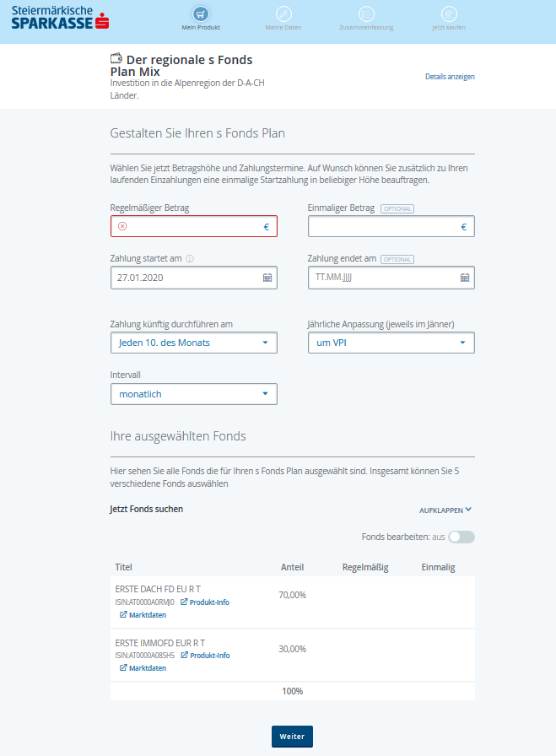Open the Intervall dropdown
Screen dimensions: 556x756
193,394
